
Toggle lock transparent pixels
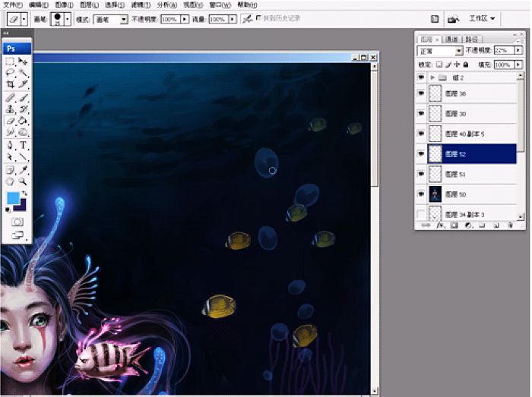(439, 65)
